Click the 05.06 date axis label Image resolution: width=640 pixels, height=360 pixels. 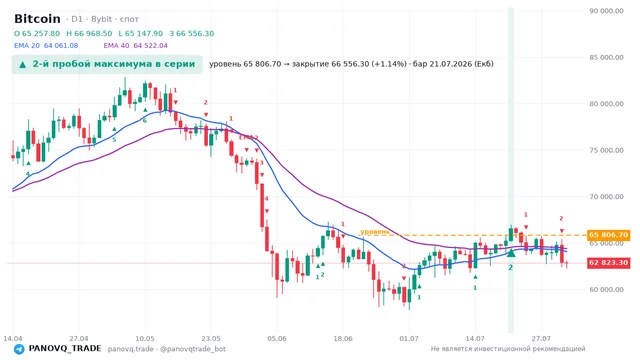(277, 339)
